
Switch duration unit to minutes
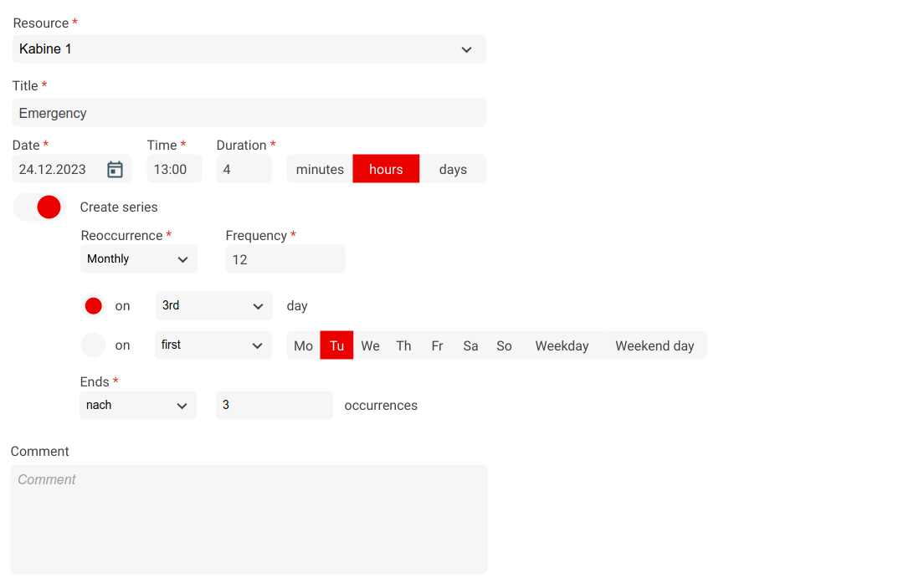pos(320,170)
